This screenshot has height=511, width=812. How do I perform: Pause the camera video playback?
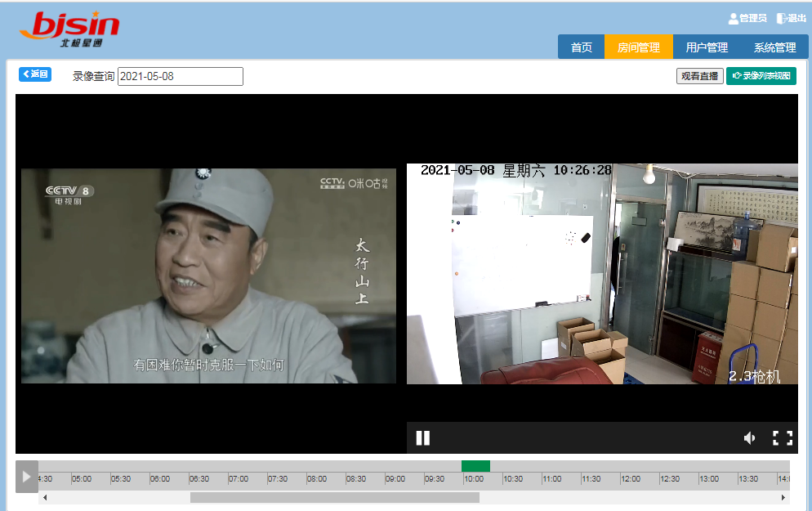[x=423, y=438]
